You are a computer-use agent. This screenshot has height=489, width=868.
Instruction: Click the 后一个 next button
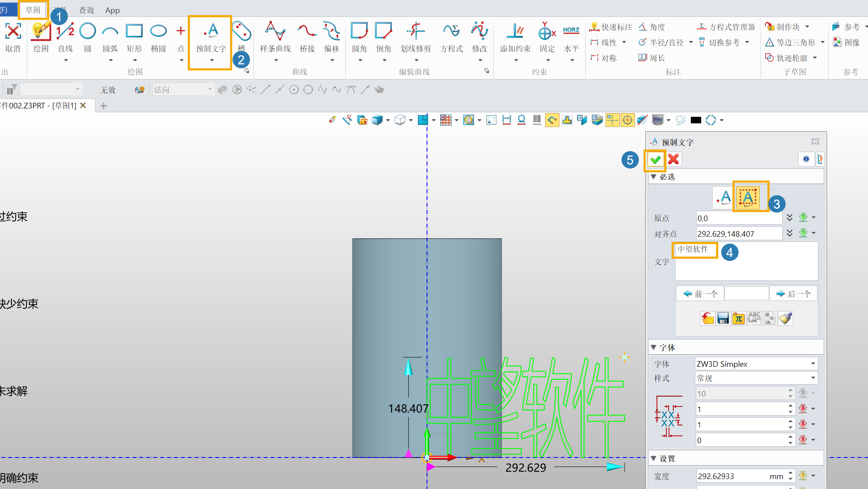click(793, 294)
